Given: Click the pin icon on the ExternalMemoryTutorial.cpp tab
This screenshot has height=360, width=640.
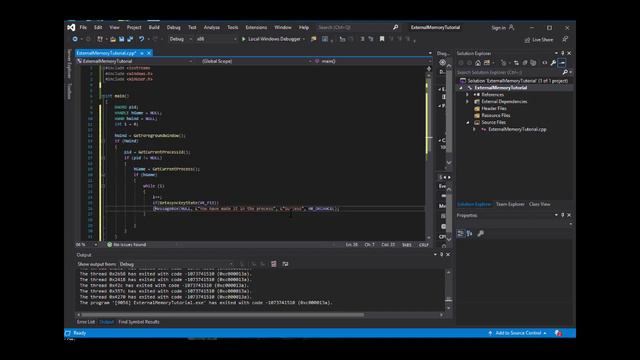Looking at the screenshot, I should (x=142, y=53).
